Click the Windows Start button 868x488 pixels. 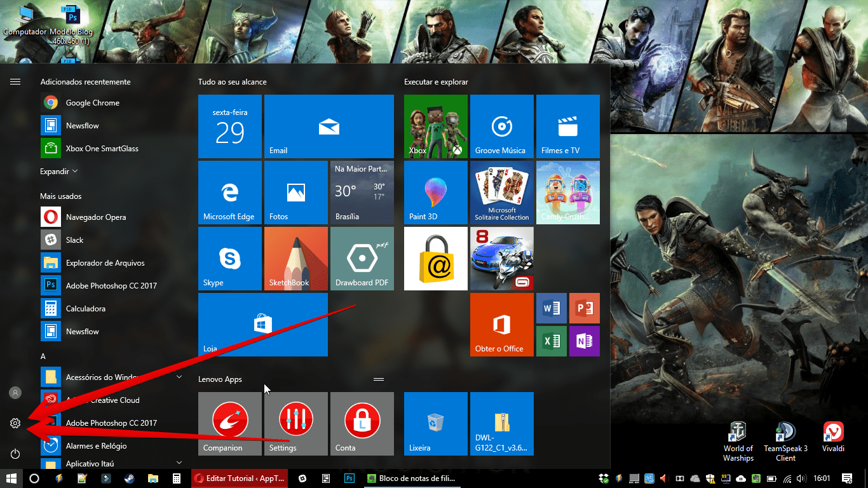coord(11,478)
